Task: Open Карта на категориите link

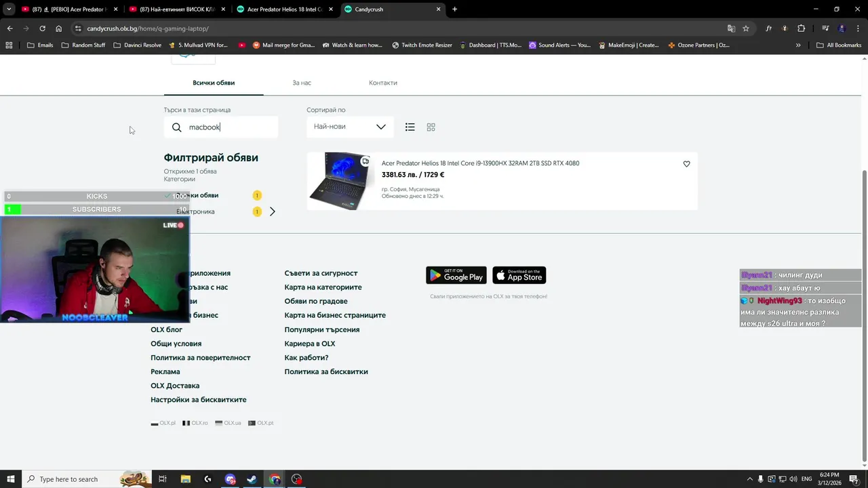Action: coord(323,287)
